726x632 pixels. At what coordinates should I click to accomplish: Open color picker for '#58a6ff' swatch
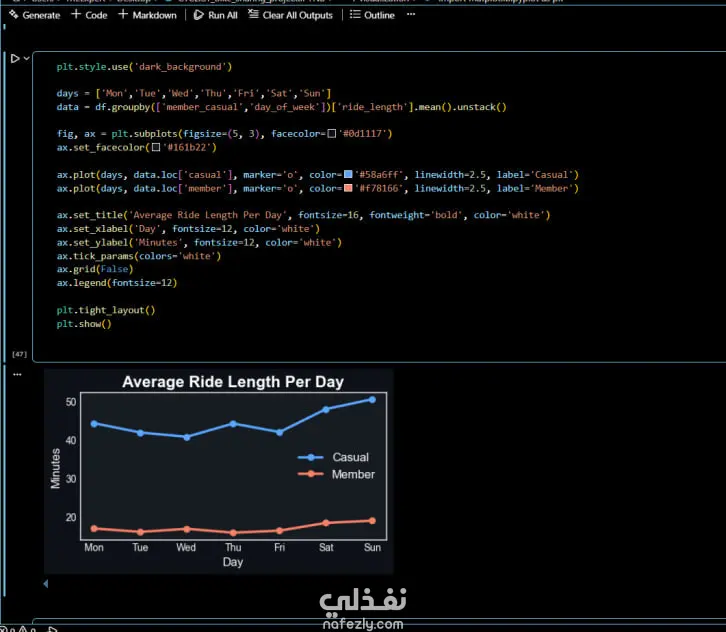(x=348, y=175)
